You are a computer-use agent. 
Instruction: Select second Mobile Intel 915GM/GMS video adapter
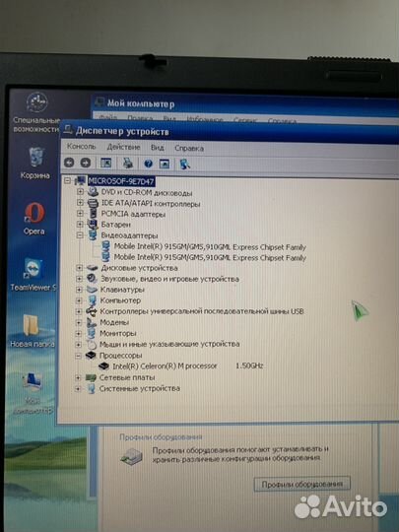coord(210,257)
